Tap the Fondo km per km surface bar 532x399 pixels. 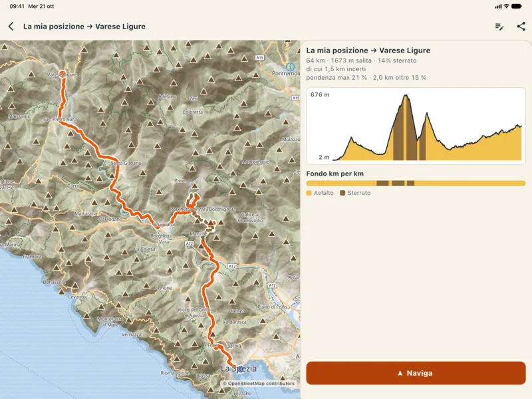point(416,184)
